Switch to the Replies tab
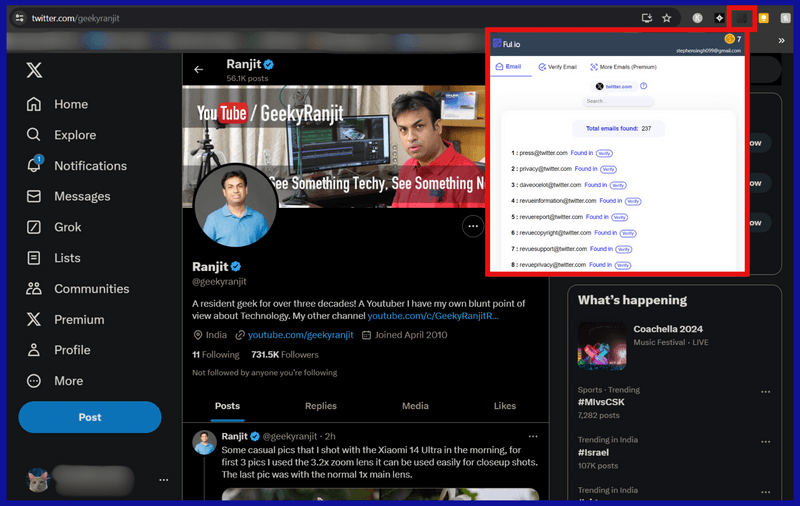Viewport: 800px width, 506px height. [x=320, y=406]
